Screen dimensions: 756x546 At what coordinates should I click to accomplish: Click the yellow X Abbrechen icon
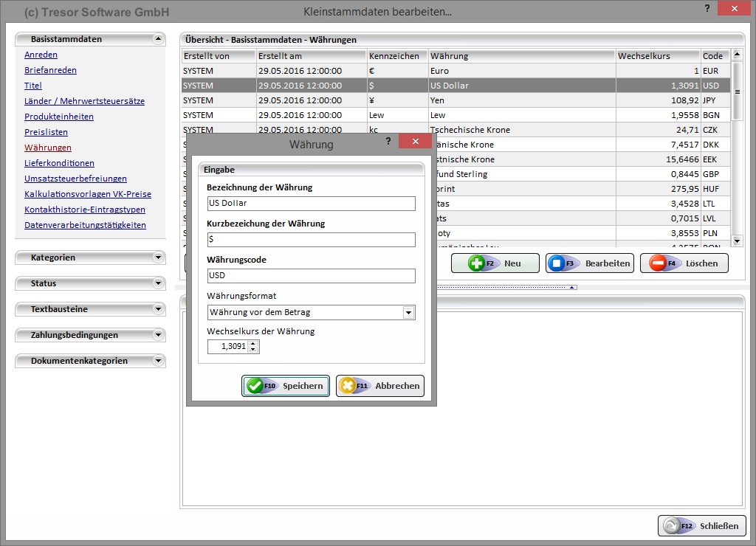click(348, 386)
